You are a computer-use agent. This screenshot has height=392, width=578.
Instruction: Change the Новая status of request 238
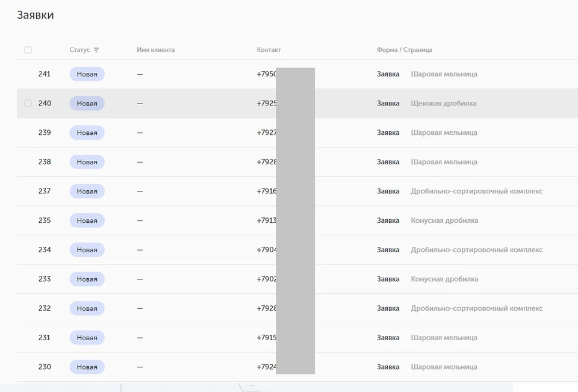(87, 162)
